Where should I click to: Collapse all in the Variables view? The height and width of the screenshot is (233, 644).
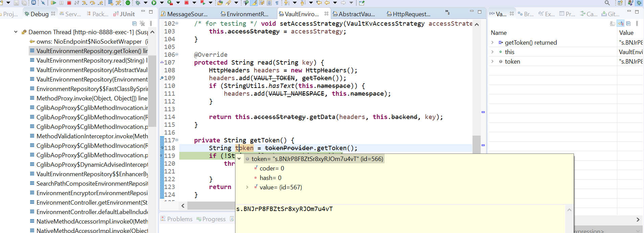[628, 23]
